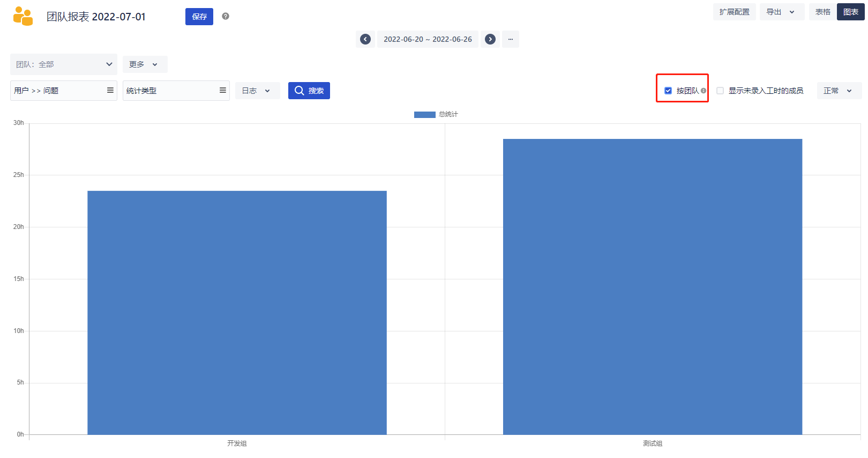Screen dimensions: 868x458
Task: Click the help question mark icon
Action: pyautogui.click(x=226, y=16)
